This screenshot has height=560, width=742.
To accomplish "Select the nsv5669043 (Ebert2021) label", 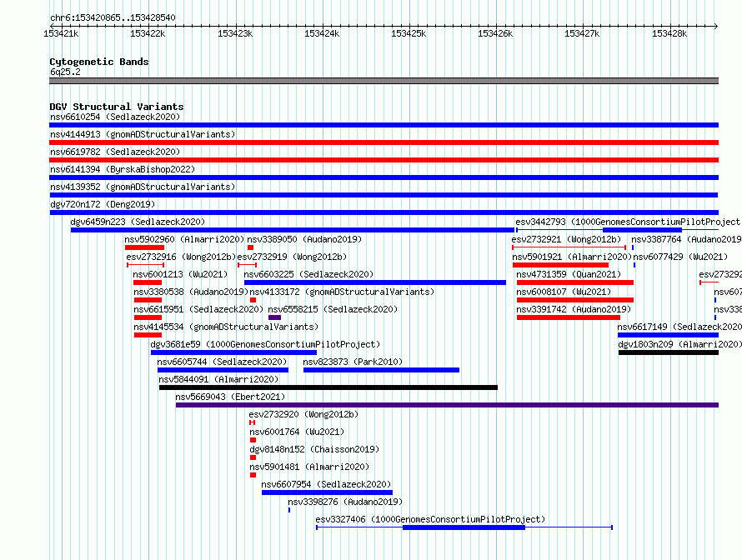I will coord(230,397).
